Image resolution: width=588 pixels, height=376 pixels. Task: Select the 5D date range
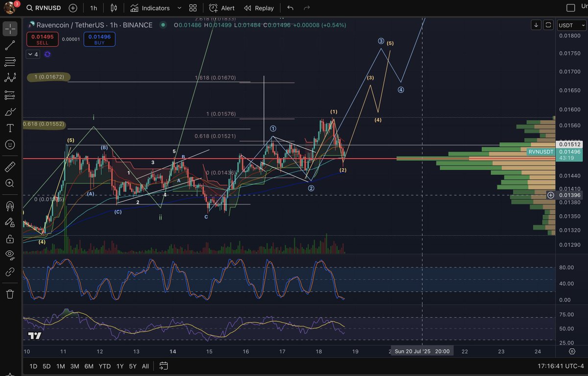pos(47,366)
